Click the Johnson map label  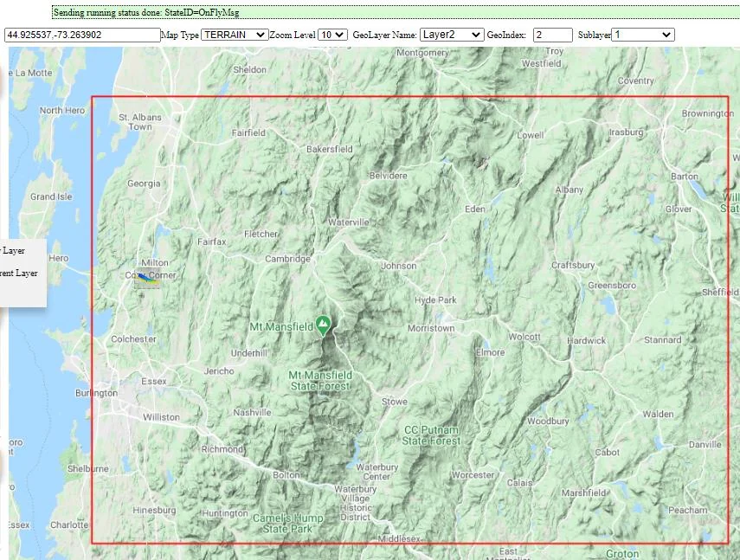(399, 266)
